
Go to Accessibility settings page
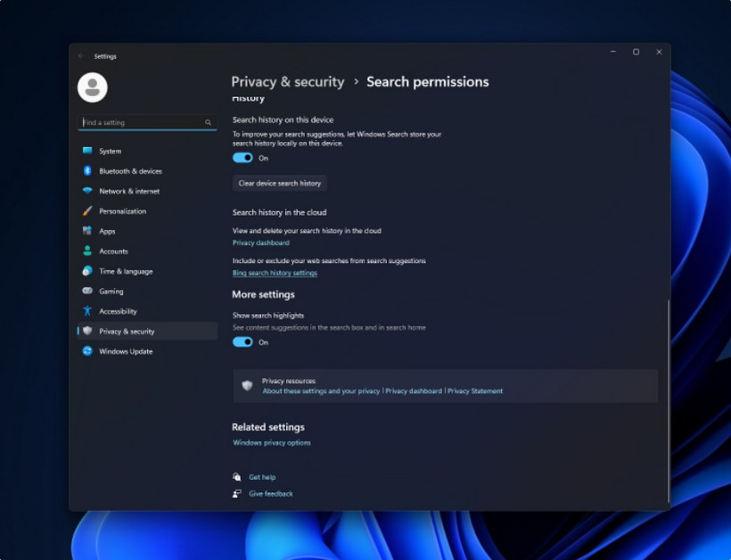[x=118, y=311]
